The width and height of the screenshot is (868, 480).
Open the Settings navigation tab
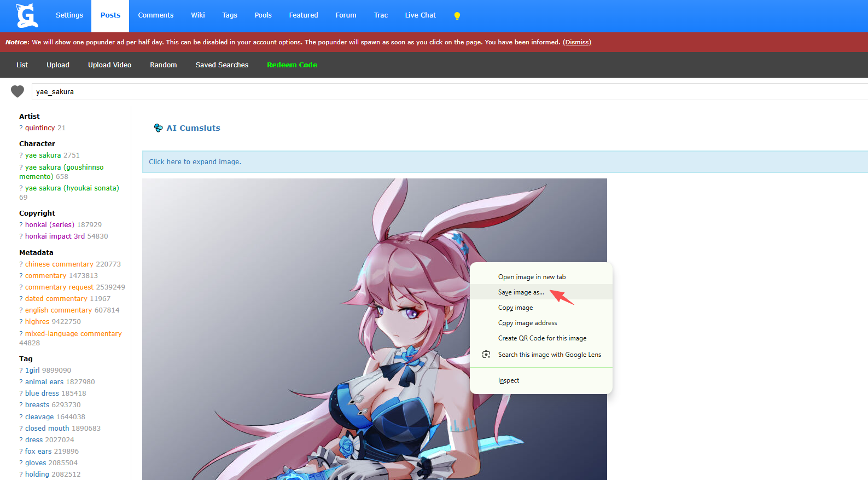point(69,15)
